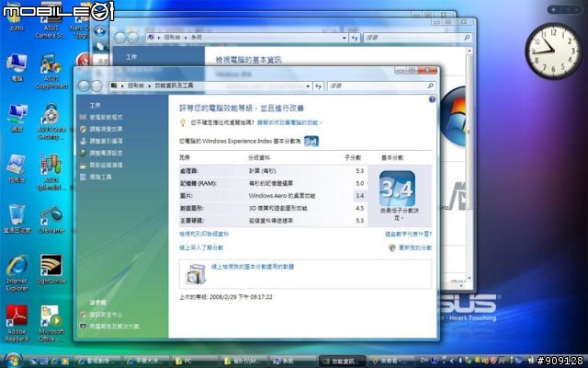Screen dimensions: 588x368
Task: Open 調整視覺效果 from the task pane
Action: point(106,129)
